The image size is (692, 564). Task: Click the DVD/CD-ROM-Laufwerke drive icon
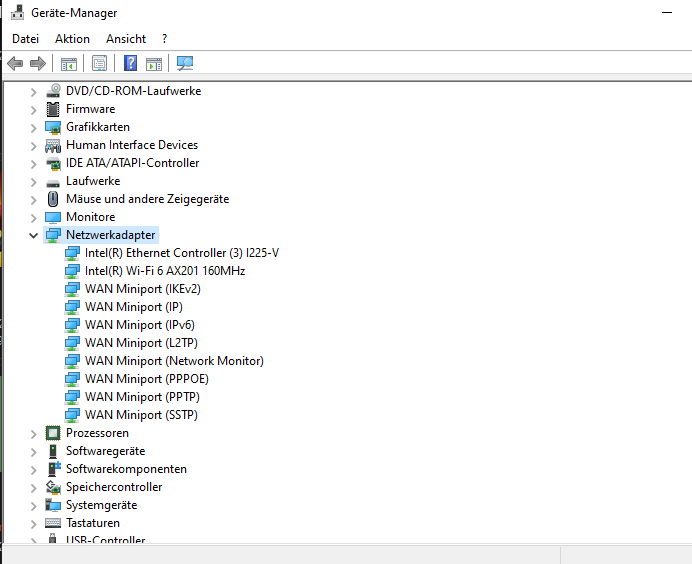coord(53,91)
